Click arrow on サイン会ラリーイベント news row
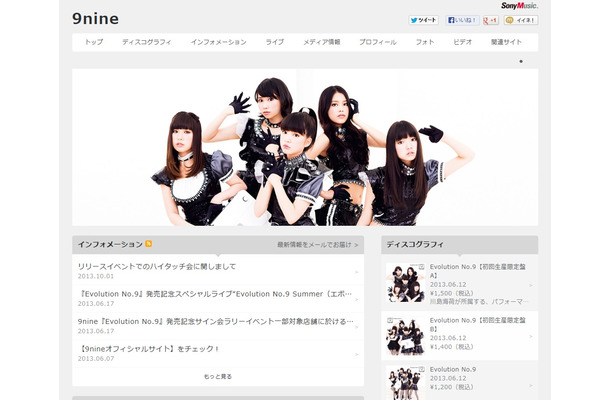The image size is (610, 400). tap(357, 327)
